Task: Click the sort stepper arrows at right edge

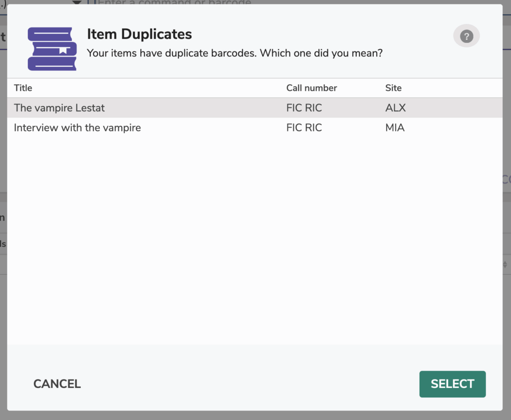Action: (507, 264)
